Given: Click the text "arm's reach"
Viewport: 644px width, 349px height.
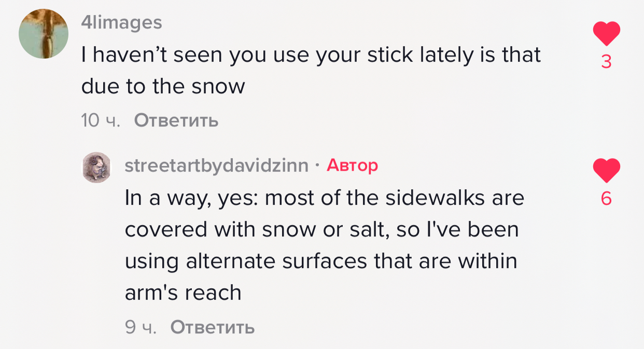Looking at the screenshot, I should (183, 293).
